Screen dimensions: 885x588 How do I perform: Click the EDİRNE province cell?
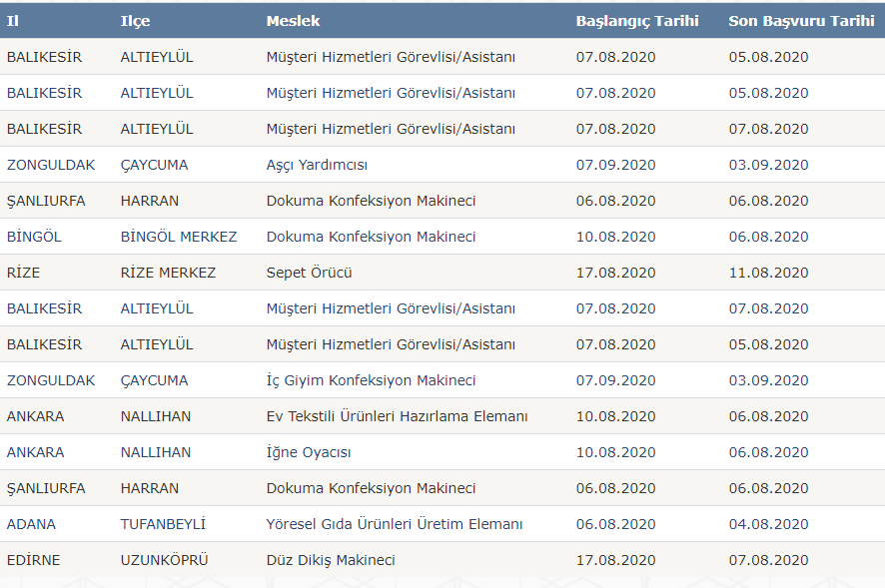tap(33, 560)
